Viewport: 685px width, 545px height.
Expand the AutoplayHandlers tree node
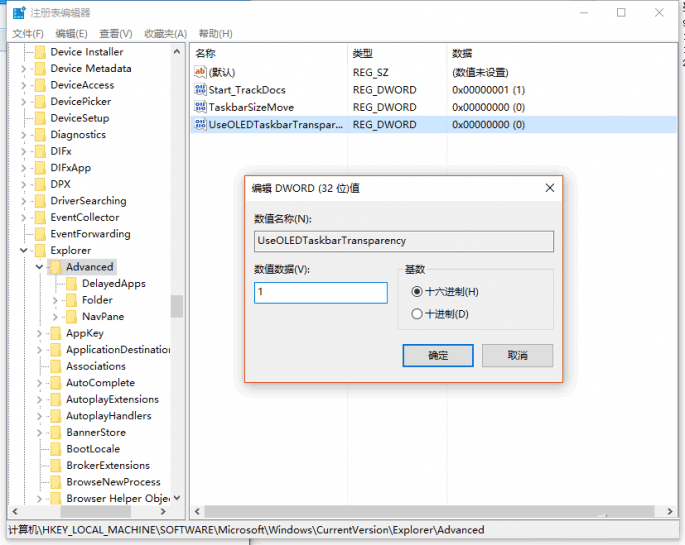(39, 417)
